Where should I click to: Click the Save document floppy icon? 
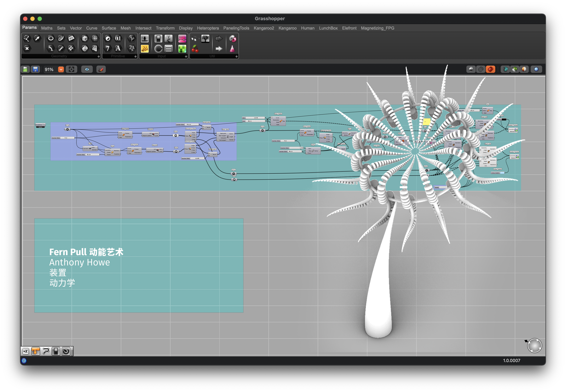[x=35, y=69]
